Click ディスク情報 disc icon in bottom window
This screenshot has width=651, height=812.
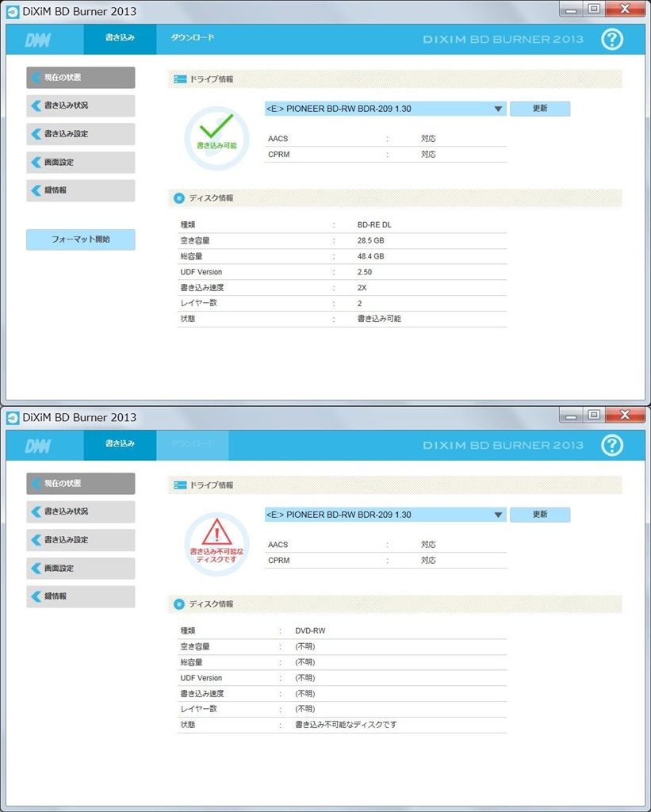click(x=179, y=603)
